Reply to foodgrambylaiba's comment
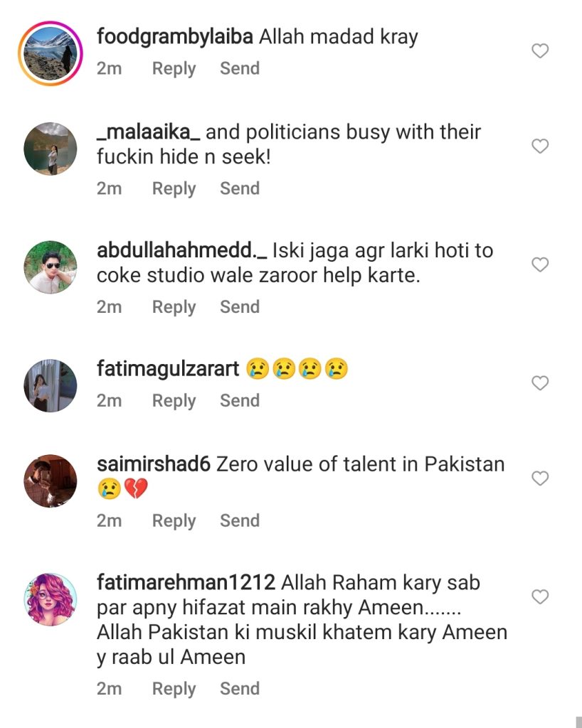582x728 pixels. click(x=174, y=69)
